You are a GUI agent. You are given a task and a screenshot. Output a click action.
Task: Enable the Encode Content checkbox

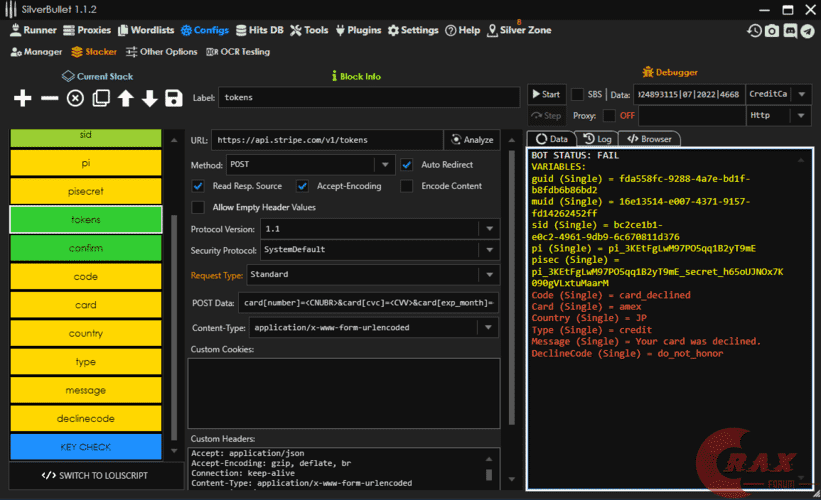407,186
